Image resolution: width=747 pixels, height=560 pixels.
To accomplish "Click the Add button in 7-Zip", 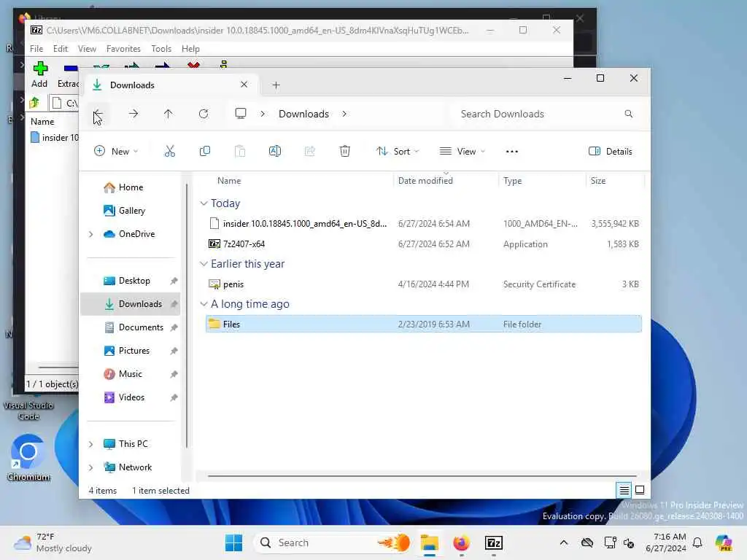I will [x=39, y=74].
